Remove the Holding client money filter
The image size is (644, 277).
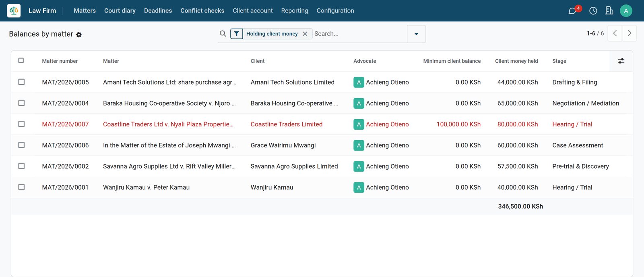pos(305,34)
